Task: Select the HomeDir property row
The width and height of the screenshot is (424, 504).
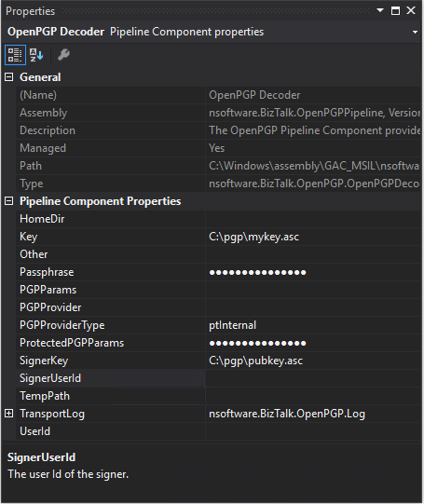Action: point(219,219)
